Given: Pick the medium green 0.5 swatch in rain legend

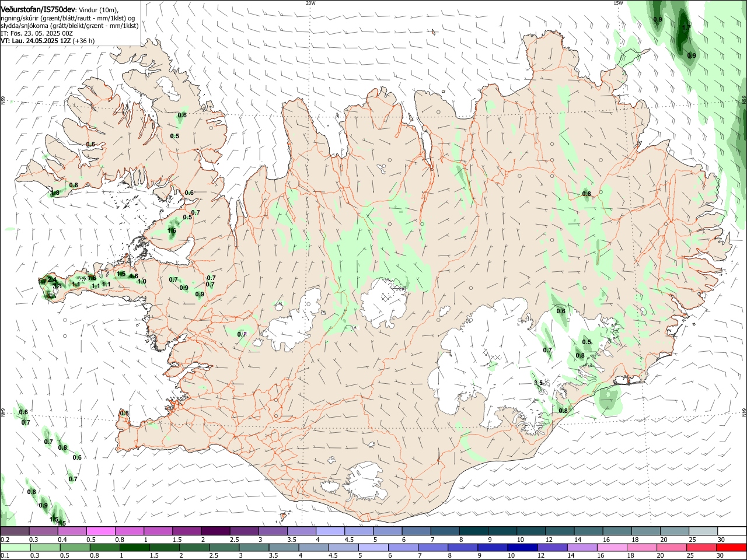Looking at the screenshot, I should (75, 548).
